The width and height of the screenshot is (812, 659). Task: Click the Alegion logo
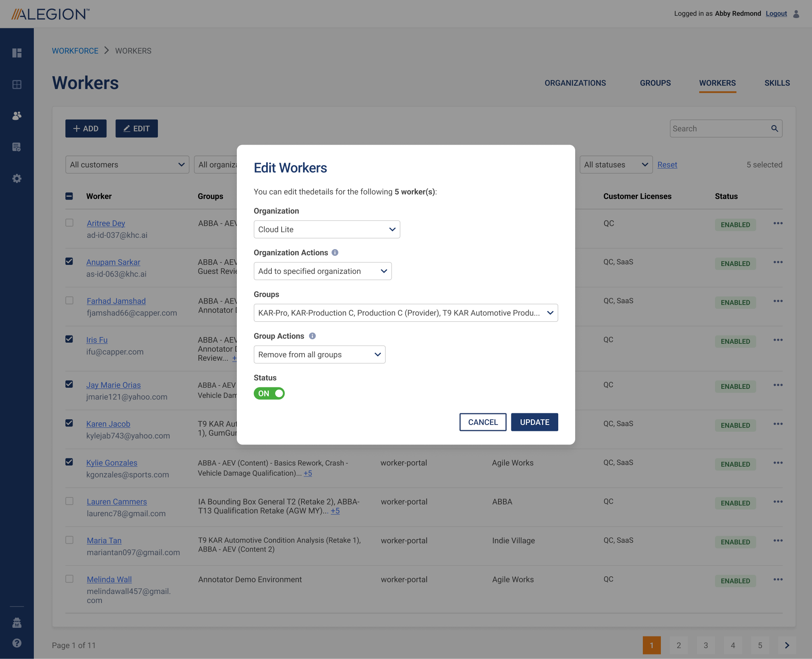(50, 14)
